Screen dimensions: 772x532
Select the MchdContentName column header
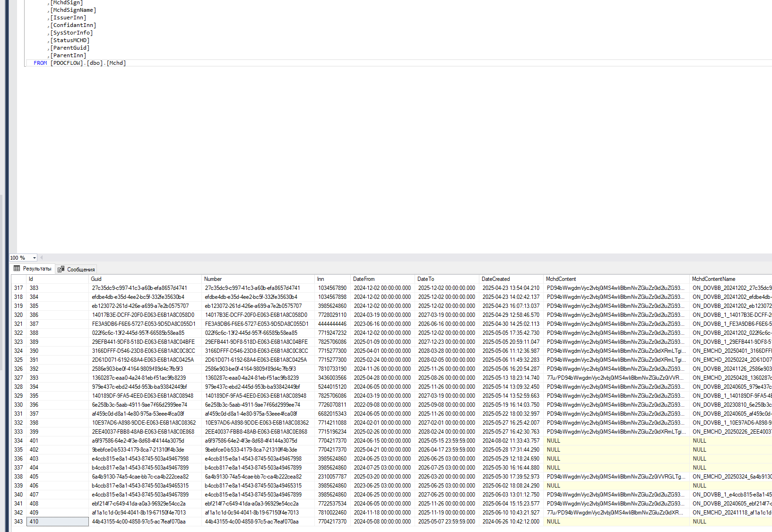[731, 279]
